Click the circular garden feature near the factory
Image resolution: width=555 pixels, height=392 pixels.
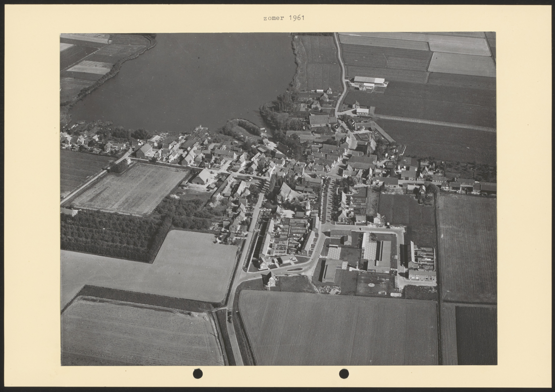click(x=372, y=285)
